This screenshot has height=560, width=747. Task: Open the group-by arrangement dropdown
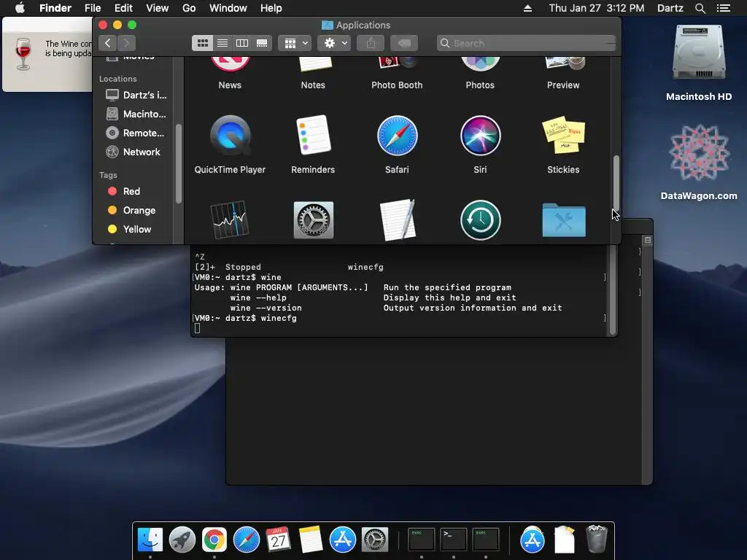pyautogui.click(x=295, y=43)
